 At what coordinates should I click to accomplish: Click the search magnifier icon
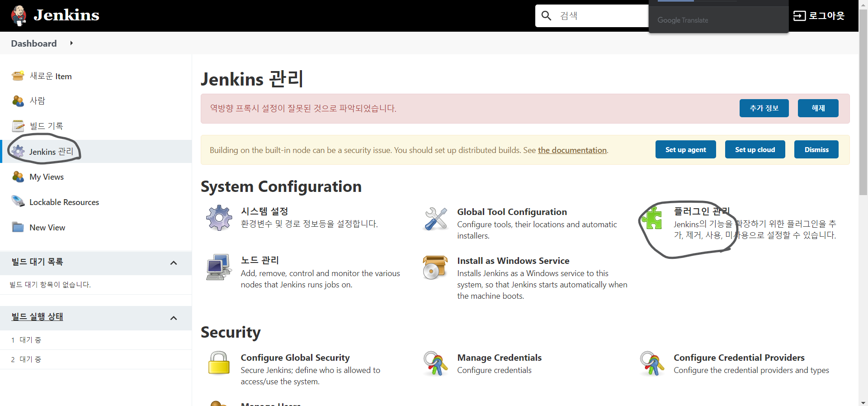click(x=546, y=16)
